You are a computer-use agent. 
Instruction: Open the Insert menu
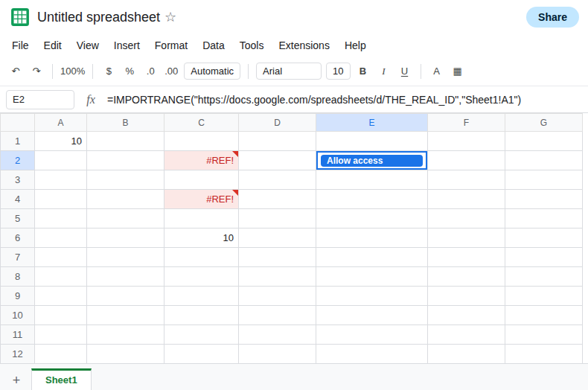pos(127,45)
